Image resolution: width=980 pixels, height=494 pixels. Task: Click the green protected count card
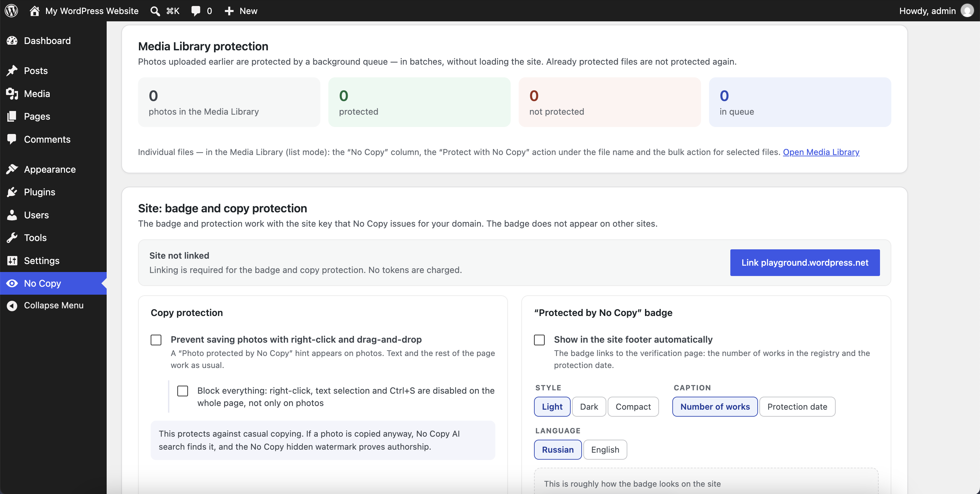(x=419, y=102)
